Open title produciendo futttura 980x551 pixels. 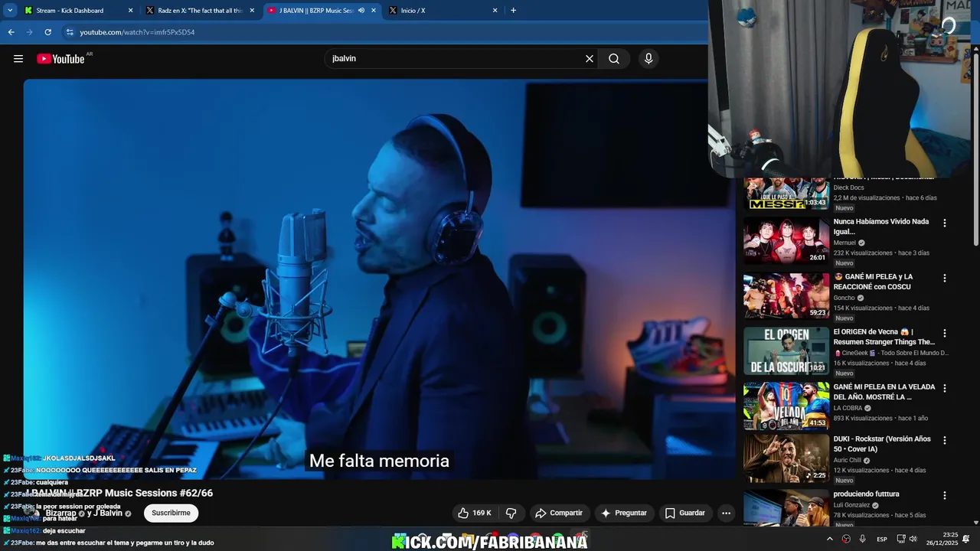click(x=867, y=494)
